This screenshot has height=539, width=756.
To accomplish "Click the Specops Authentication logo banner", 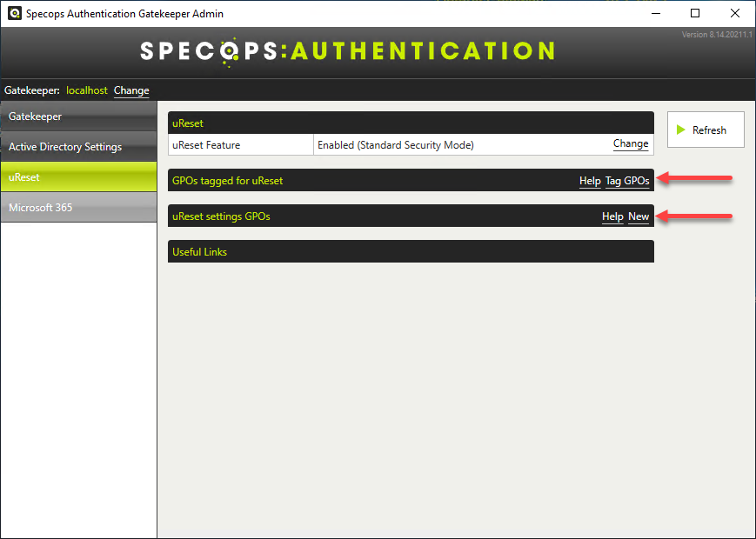I will click(347, 51).
